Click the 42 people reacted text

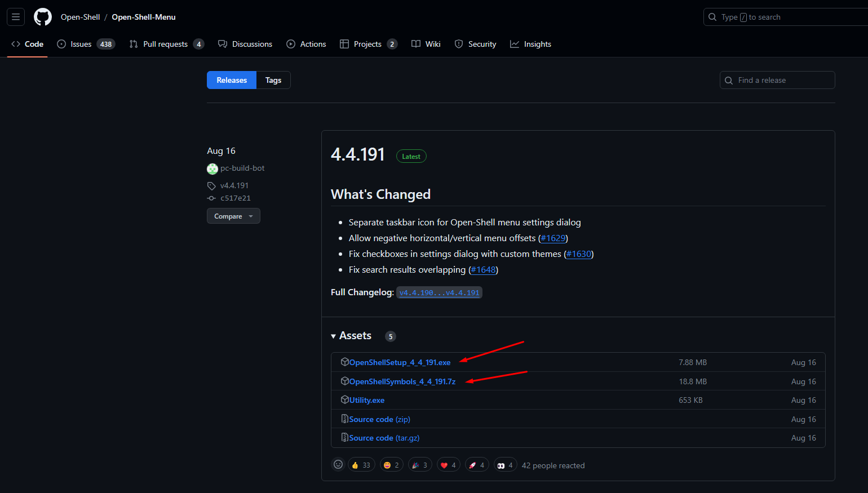click(553, 465)
